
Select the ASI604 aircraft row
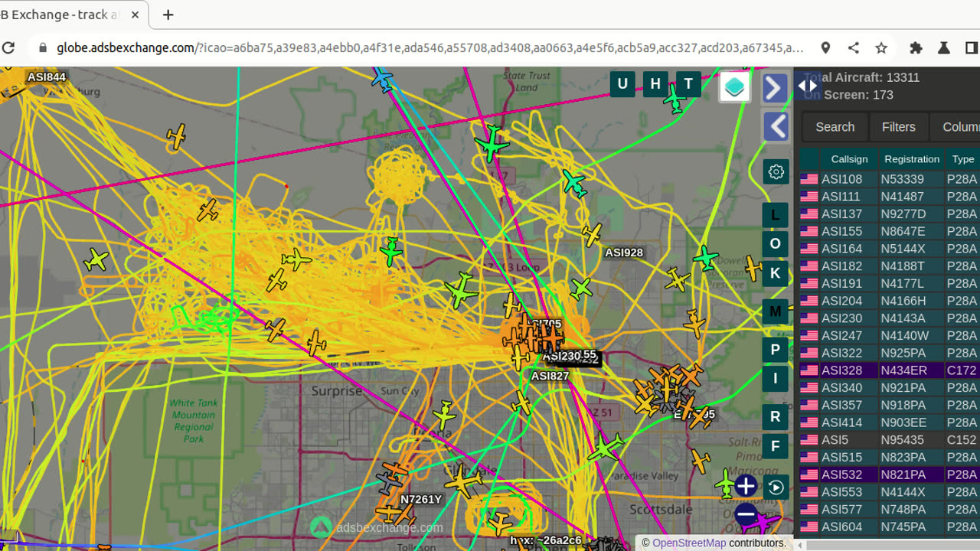tap(889, 527)
